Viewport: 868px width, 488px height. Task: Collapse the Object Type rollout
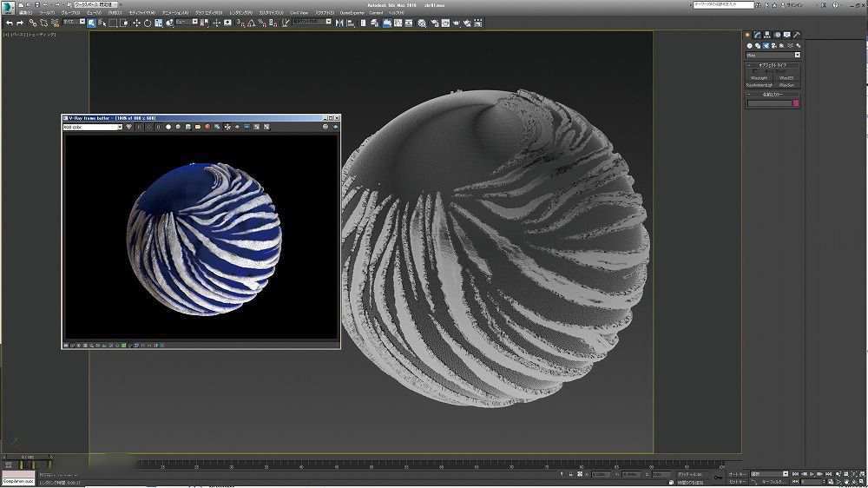tap(773, 65)
